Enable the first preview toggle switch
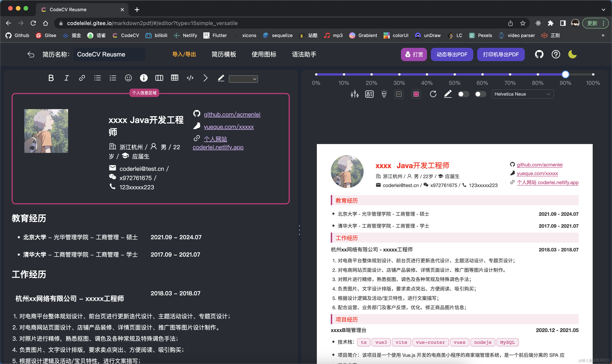The width and height of the screenshot is (612, 364). [x=463, y=94]
